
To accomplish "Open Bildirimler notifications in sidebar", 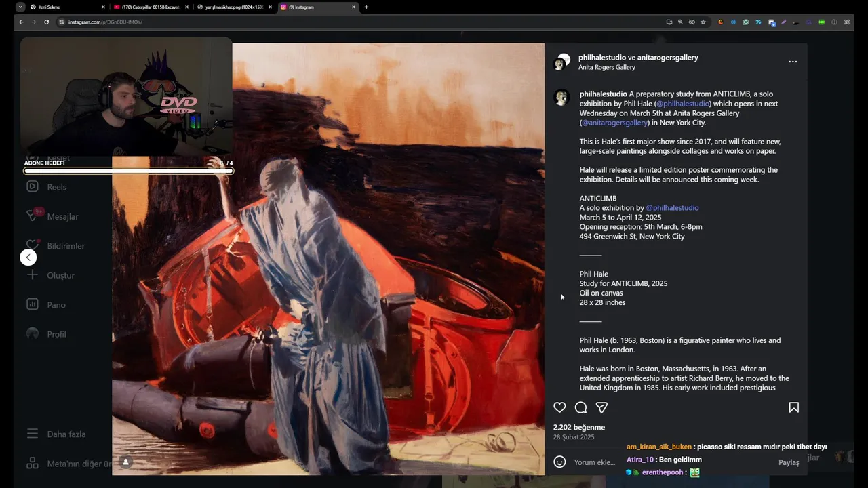I will (56, 246).
